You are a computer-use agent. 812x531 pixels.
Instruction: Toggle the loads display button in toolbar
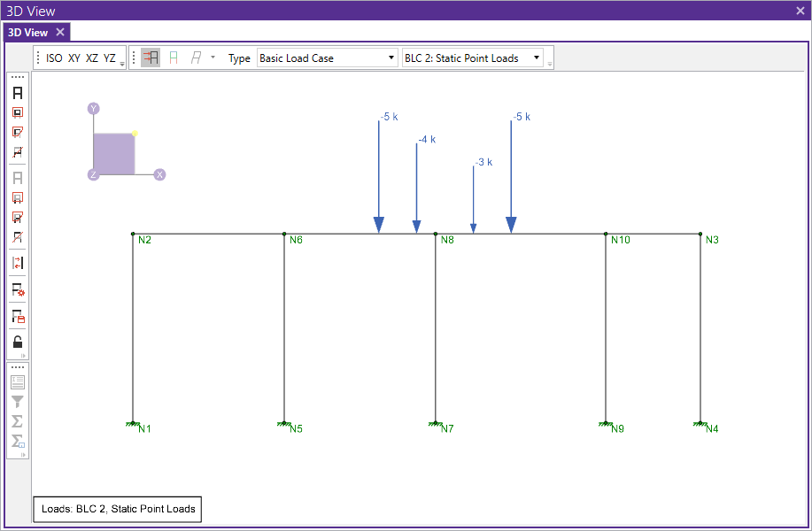pos(151,58)
